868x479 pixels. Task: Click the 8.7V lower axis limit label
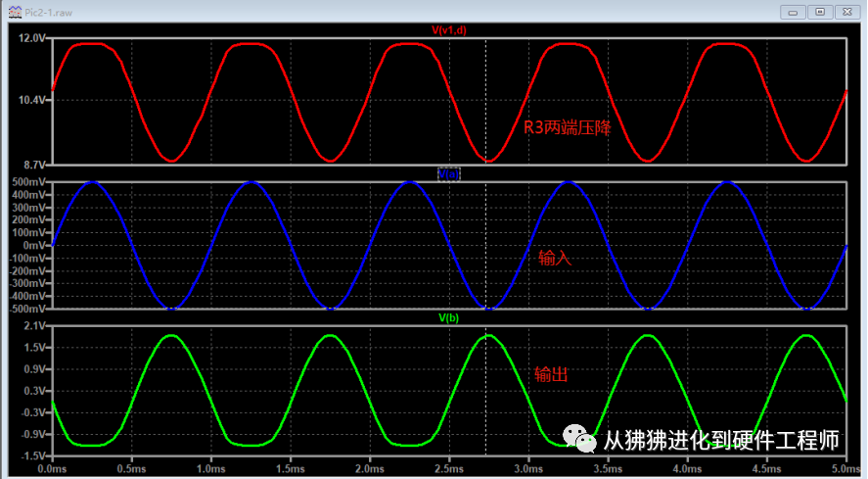click(x=34, y=165)
